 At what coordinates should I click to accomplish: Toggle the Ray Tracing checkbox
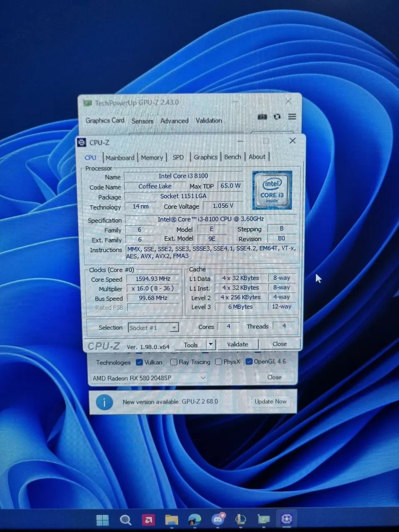174,362
